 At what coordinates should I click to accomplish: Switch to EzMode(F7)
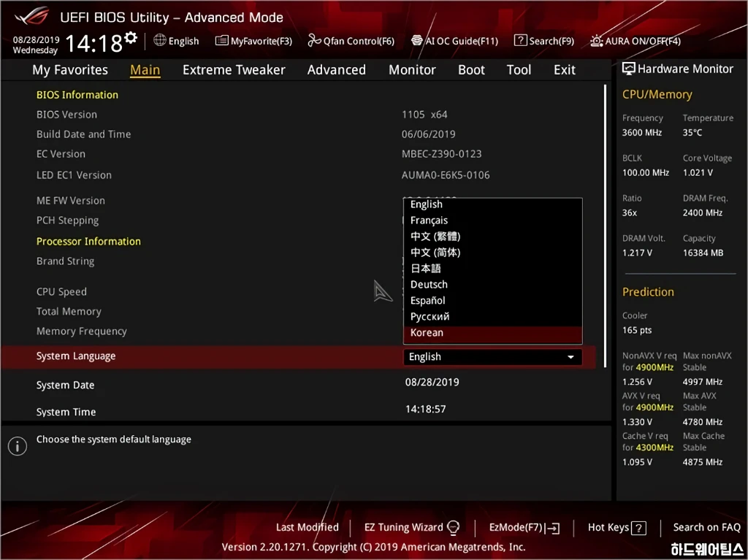[524, 528]
